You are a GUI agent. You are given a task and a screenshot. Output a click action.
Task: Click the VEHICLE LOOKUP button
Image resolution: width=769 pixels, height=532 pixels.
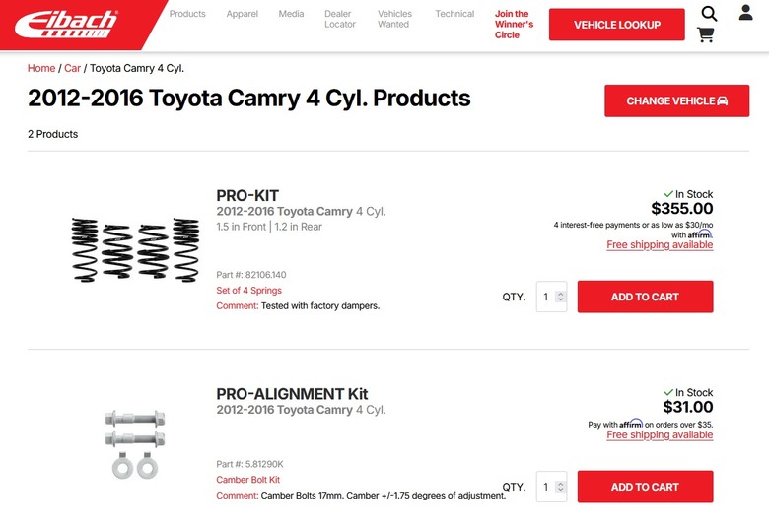tap(617, 25)
